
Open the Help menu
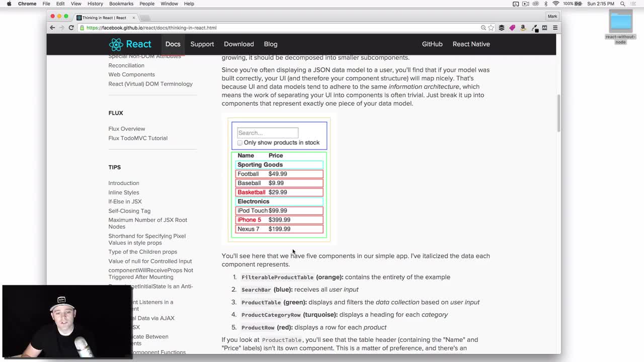tap(189, 4)
